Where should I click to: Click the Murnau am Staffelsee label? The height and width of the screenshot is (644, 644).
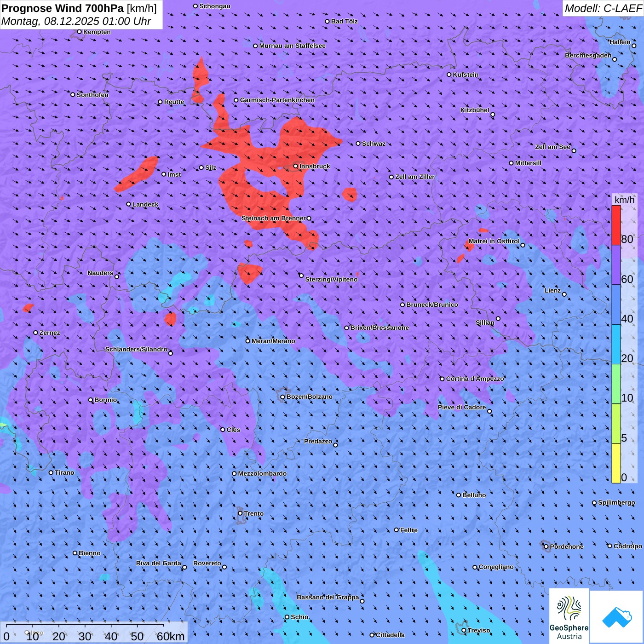coord(292,46)
